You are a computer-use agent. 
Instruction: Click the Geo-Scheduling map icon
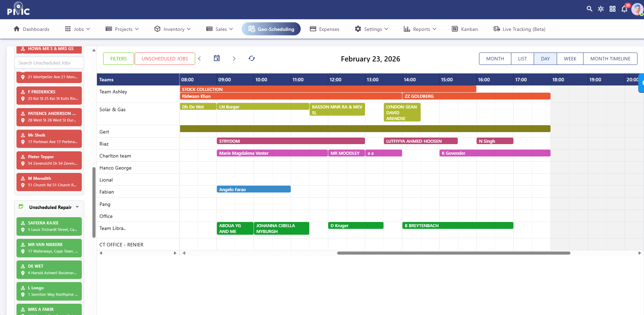252,29
